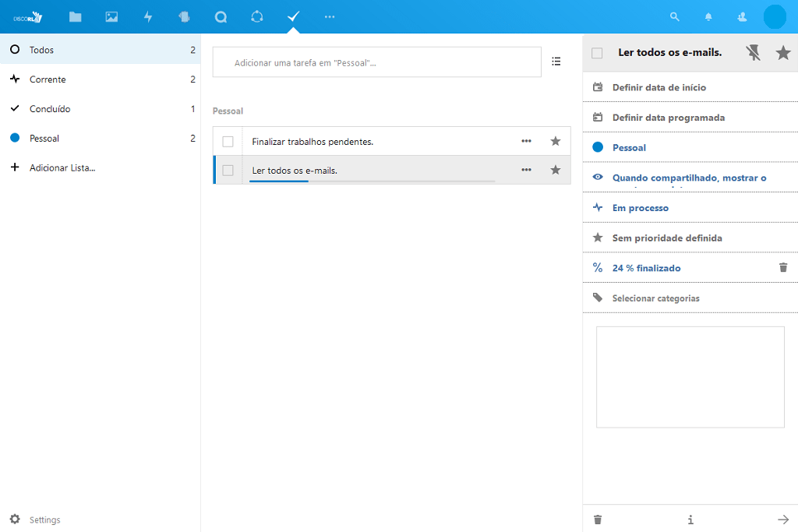
Task: Expand the header more apps ellipsis
Action: pyautogui.click(x=330, y=16)
